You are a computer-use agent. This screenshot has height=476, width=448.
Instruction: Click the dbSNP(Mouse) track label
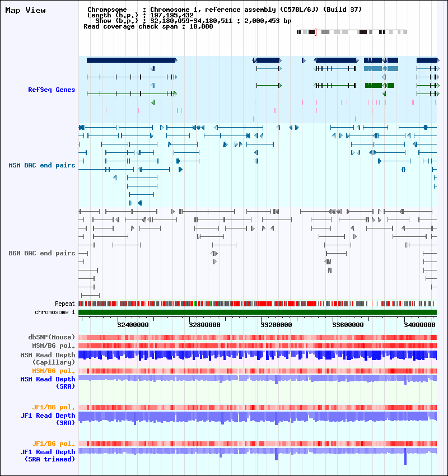52,337
